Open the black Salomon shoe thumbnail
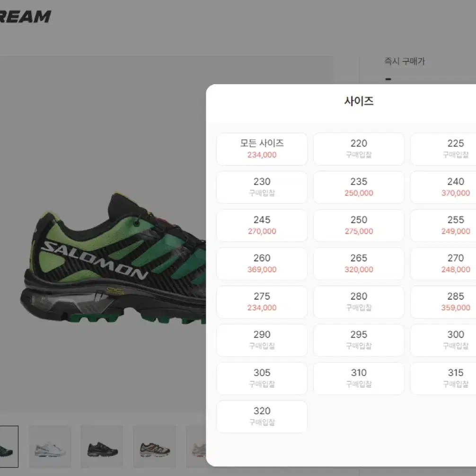 (x=102, y=447)
